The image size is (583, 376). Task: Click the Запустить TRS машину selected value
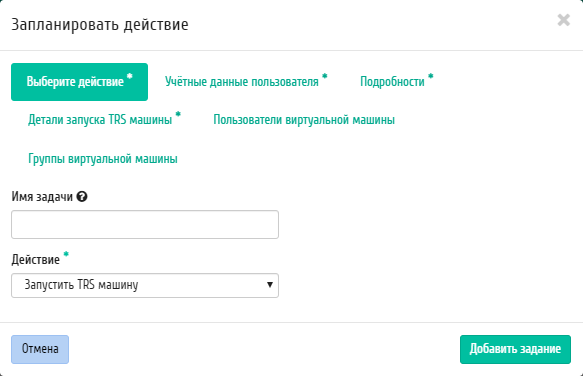point(81,285)
